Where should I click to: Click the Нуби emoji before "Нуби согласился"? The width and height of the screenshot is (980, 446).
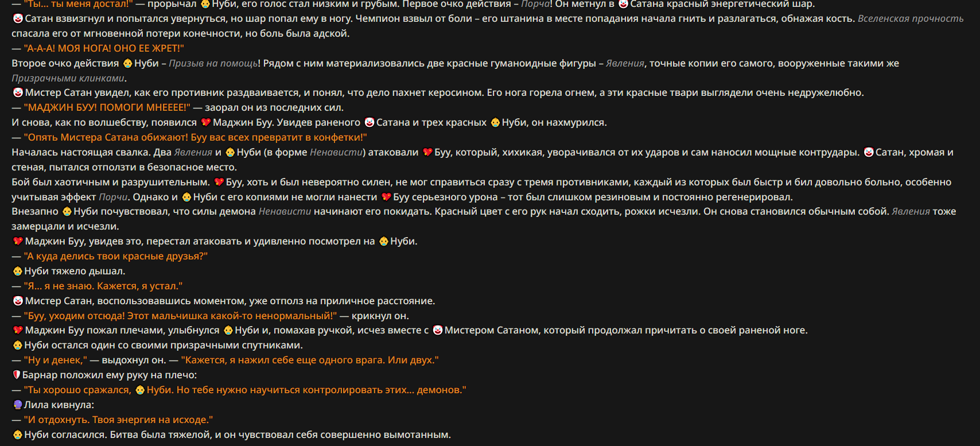pyautogui.click(x=18, y=435)
